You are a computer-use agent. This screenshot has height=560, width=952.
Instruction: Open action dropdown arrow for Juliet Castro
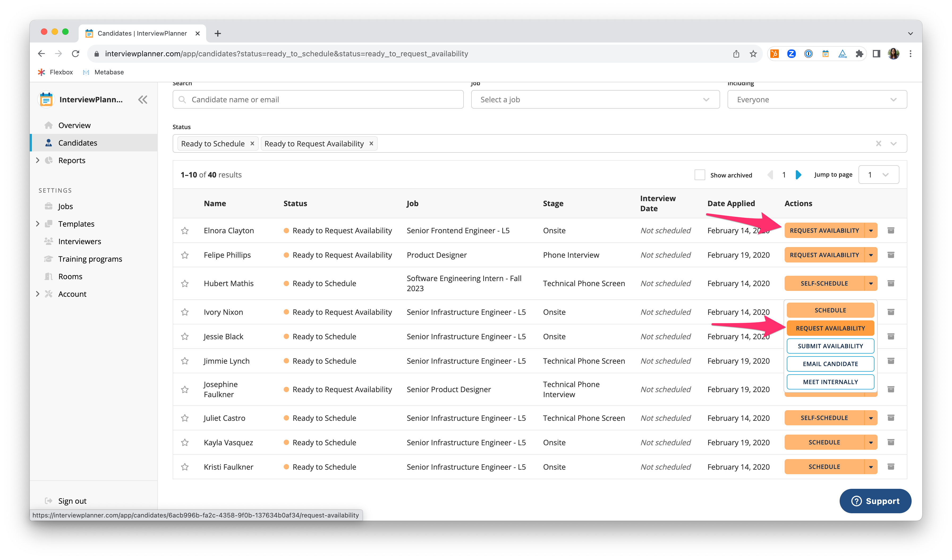click(871, 418)
